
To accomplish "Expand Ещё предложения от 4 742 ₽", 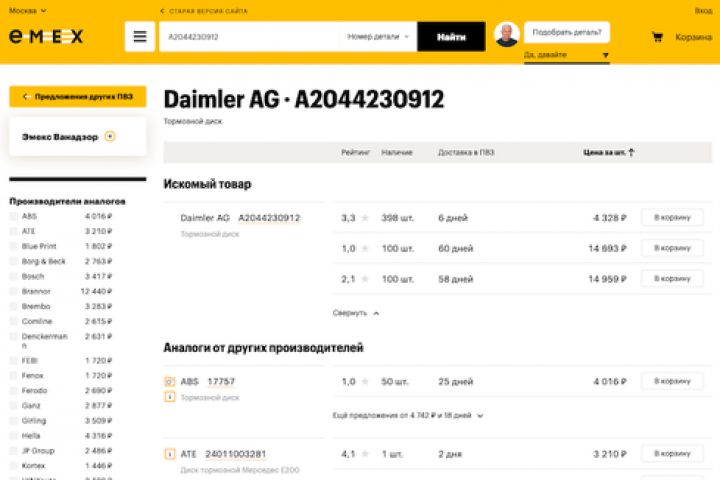I will pos(407,415).
